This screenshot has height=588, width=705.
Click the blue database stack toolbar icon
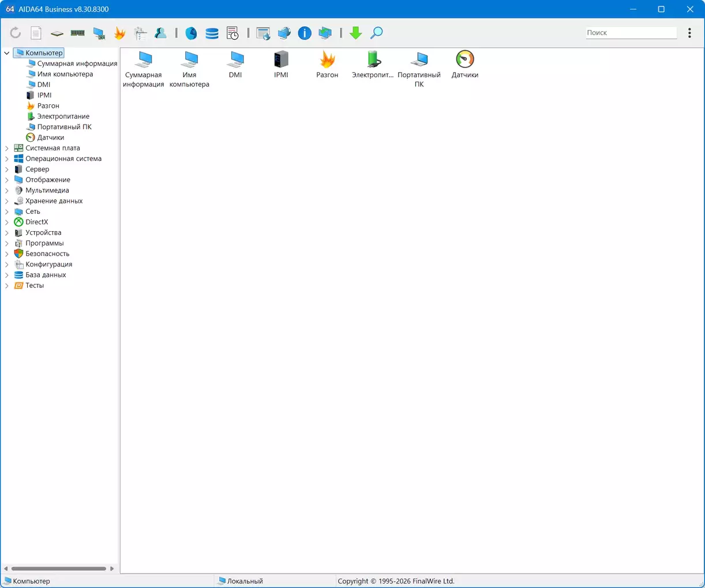[x=212, y=33]
